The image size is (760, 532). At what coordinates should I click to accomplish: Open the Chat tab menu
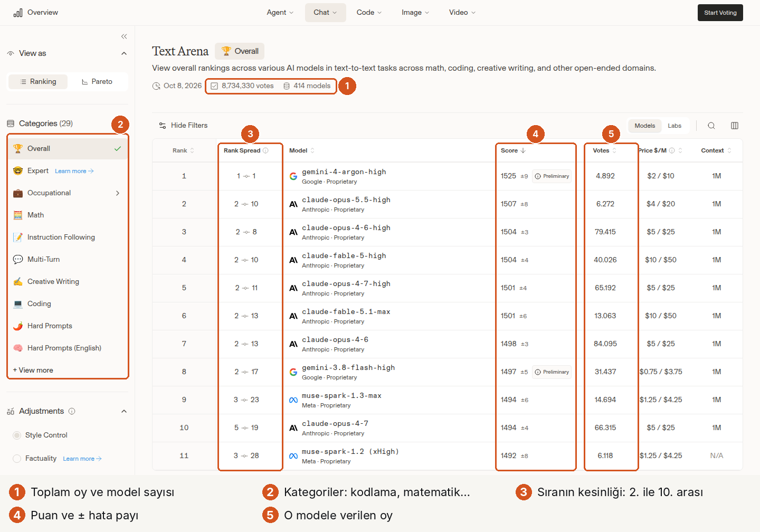[325, 13]
